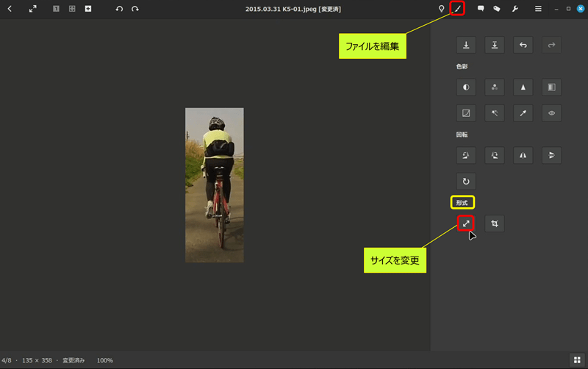
Task: Select the crop tool
Action: (495, 223)
